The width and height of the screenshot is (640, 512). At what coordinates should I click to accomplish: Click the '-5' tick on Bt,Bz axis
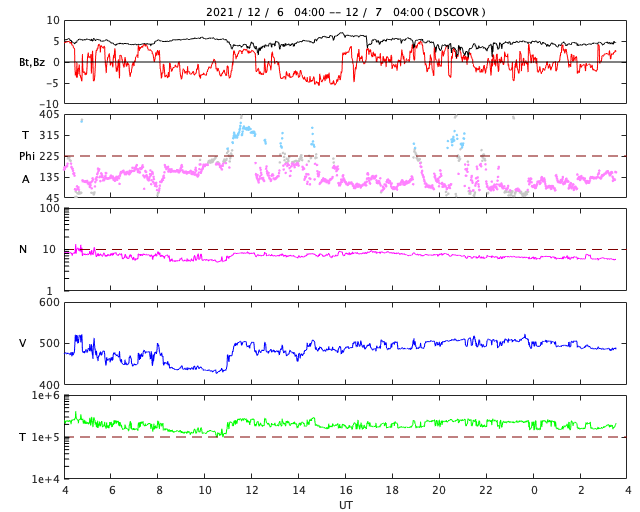[53, 83]
